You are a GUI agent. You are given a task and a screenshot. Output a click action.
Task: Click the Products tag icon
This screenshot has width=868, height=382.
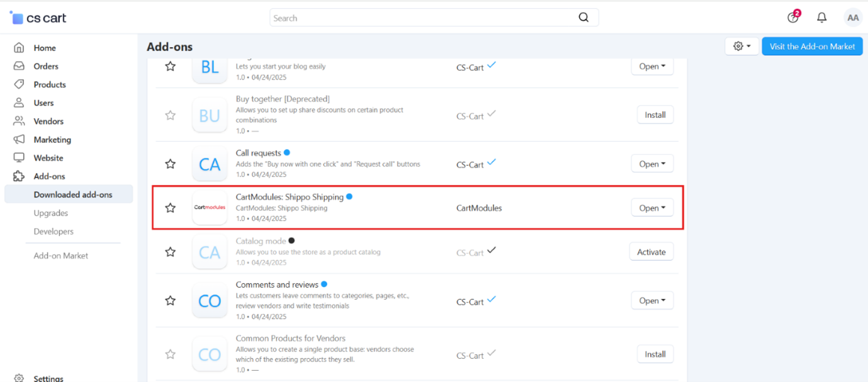20,84
